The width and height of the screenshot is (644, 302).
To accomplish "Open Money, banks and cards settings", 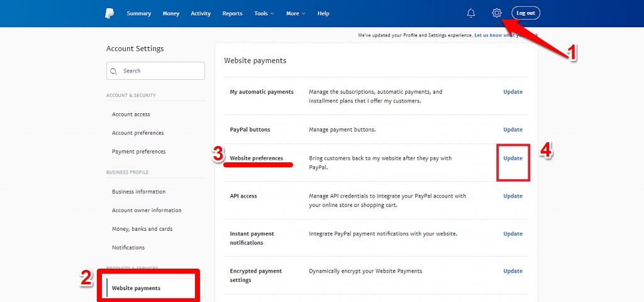I will point(142,229).
